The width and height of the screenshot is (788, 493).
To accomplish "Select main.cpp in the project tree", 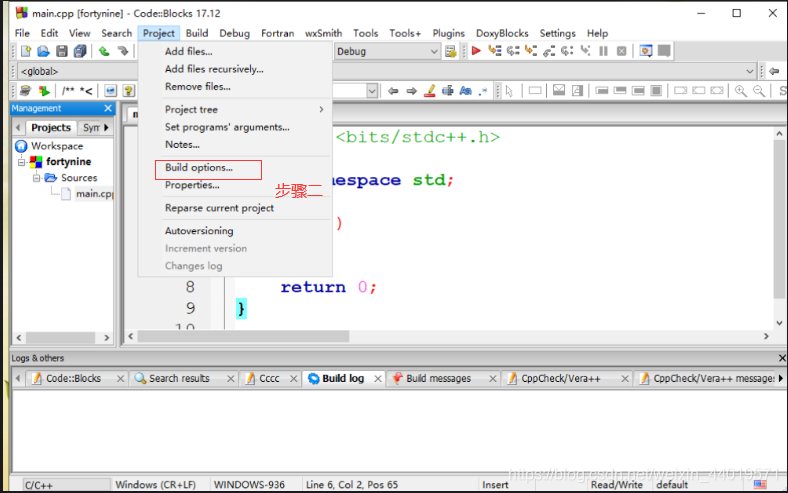I will 94,193.
